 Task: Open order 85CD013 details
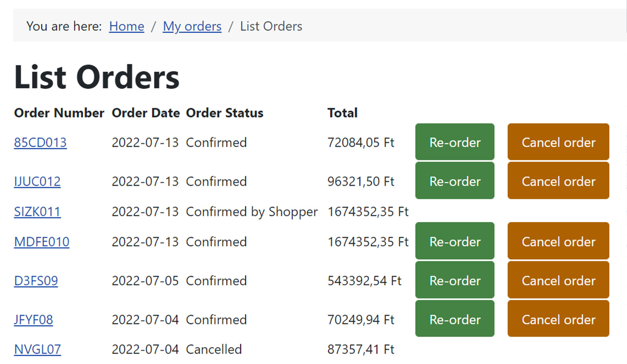pos(40,142)
